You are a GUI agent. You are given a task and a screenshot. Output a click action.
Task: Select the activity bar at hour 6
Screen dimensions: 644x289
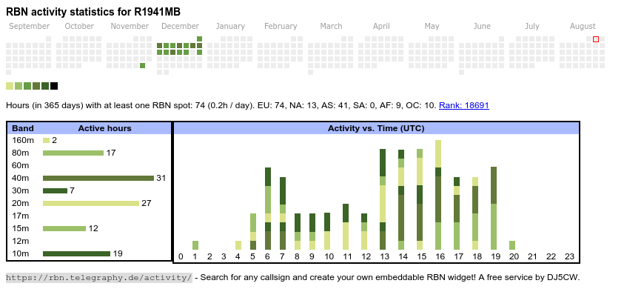(x=268, y=208)
